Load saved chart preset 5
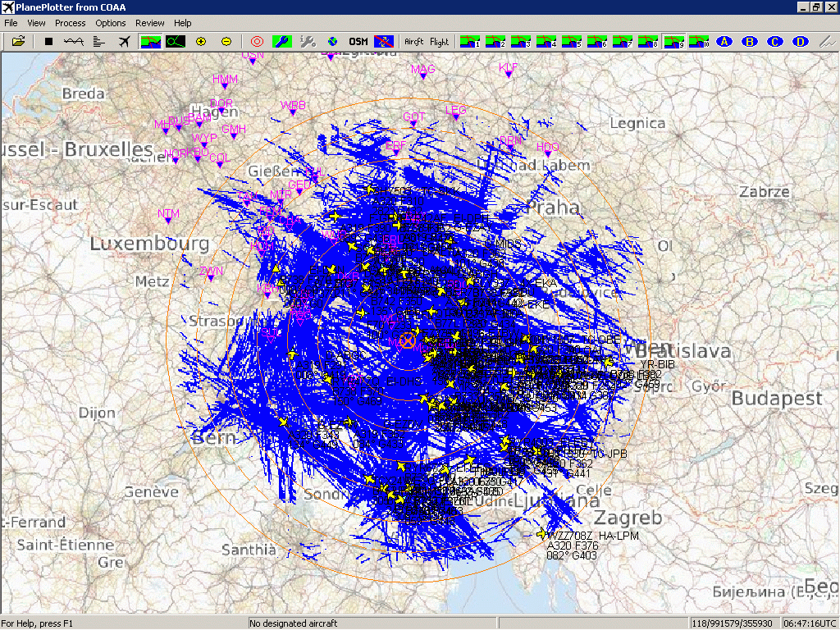Screen dimensions: 840x630 tap(572, 41)
